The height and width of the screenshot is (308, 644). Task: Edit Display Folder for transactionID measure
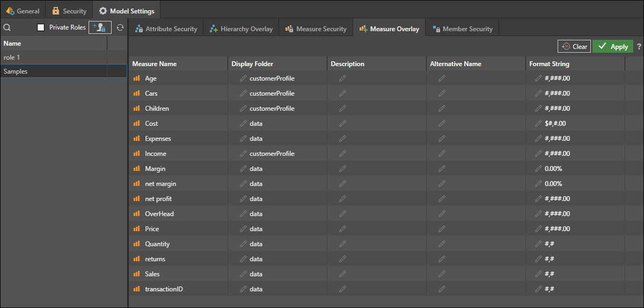click(244, 289)
